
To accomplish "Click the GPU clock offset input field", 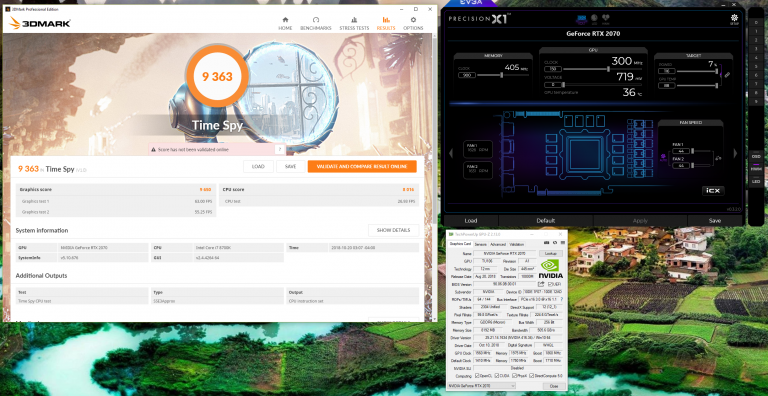I will pos(553,69).
